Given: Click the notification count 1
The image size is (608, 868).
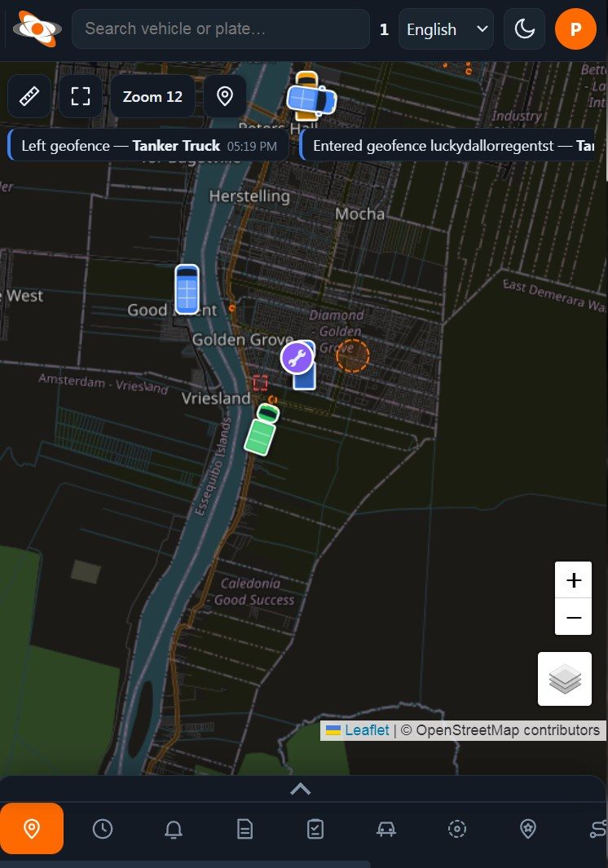Looking at the screenshot, I should tap(385, 29).
